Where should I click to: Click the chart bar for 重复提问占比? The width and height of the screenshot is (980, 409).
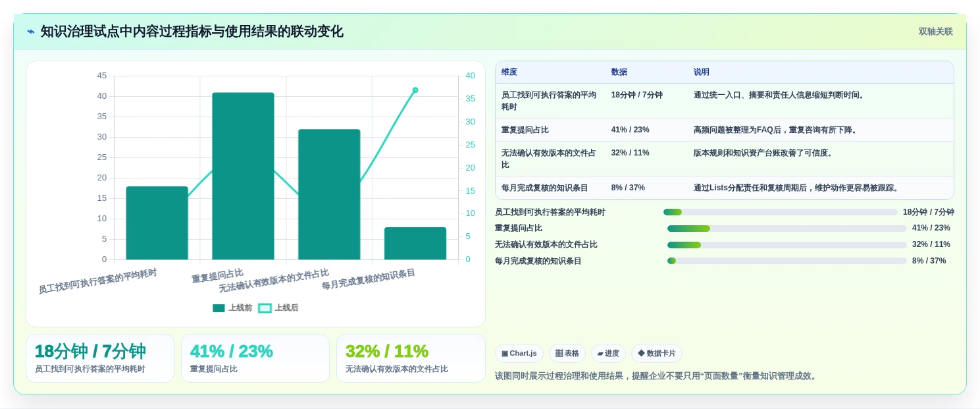[x=243, y=176]
